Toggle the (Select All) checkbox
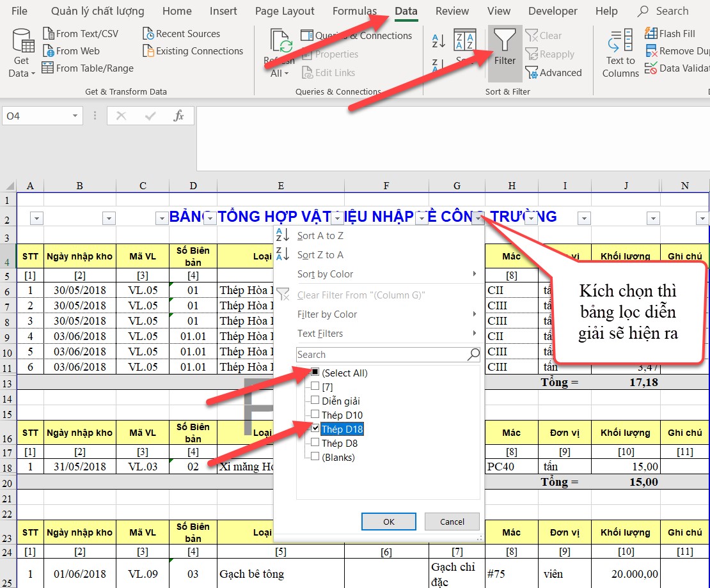 tap(315, 373)
